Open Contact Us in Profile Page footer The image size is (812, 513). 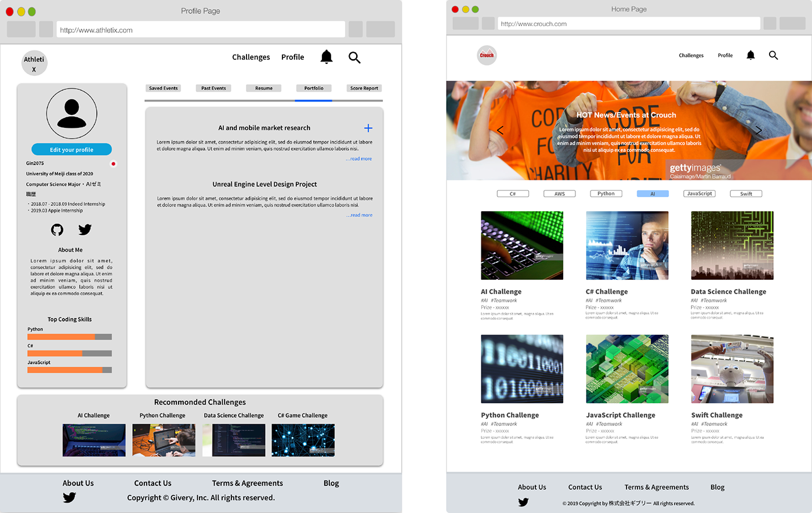pos(153,483)
